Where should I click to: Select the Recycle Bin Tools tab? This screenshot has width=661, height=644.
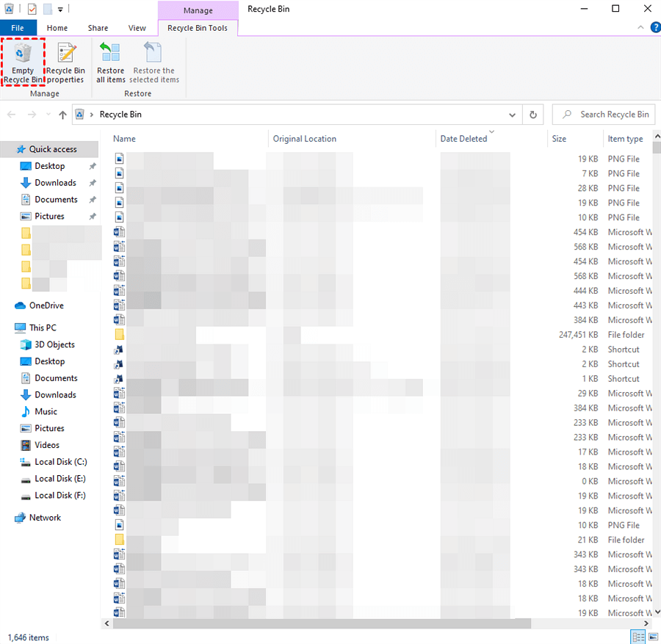(x=198, y=28)
